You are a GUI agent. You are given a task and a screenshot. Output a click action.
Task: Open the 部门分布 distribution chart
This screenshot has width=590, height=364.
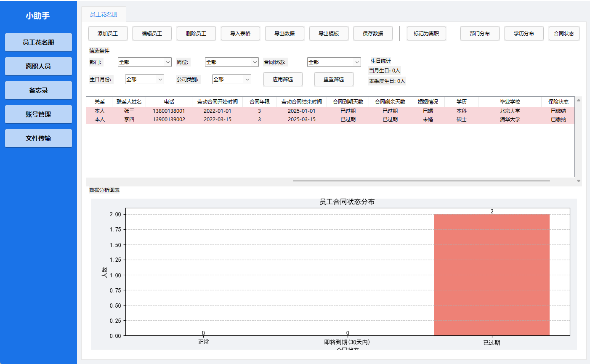(480, 33)
